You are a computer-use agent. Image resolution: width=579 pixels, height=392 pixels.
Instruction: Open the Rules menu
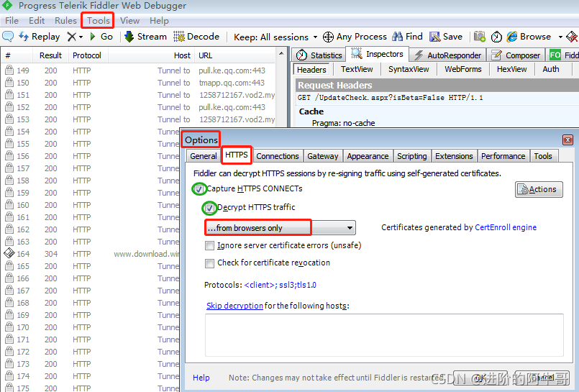(65, 21)
